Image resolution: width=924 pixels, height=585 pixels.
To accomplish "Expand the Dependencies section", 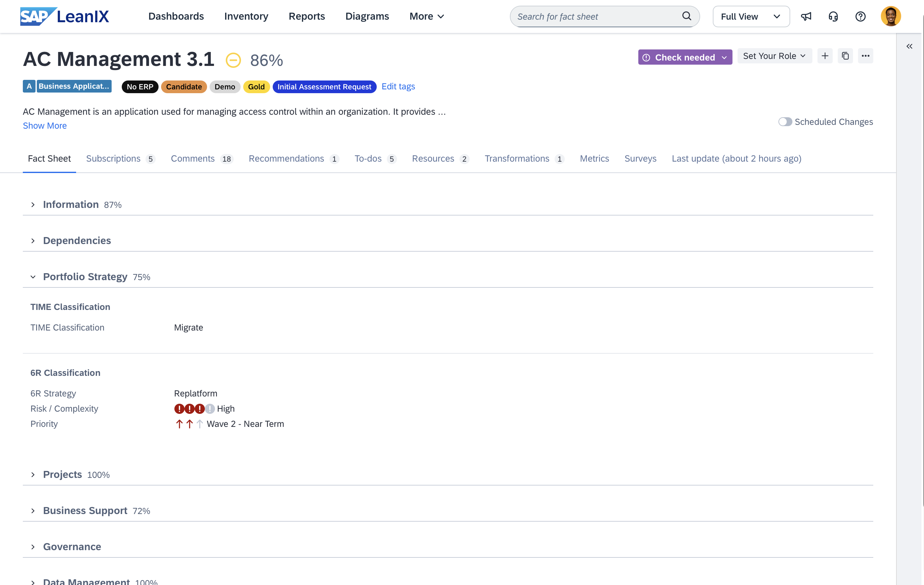I will pos(33,241).
